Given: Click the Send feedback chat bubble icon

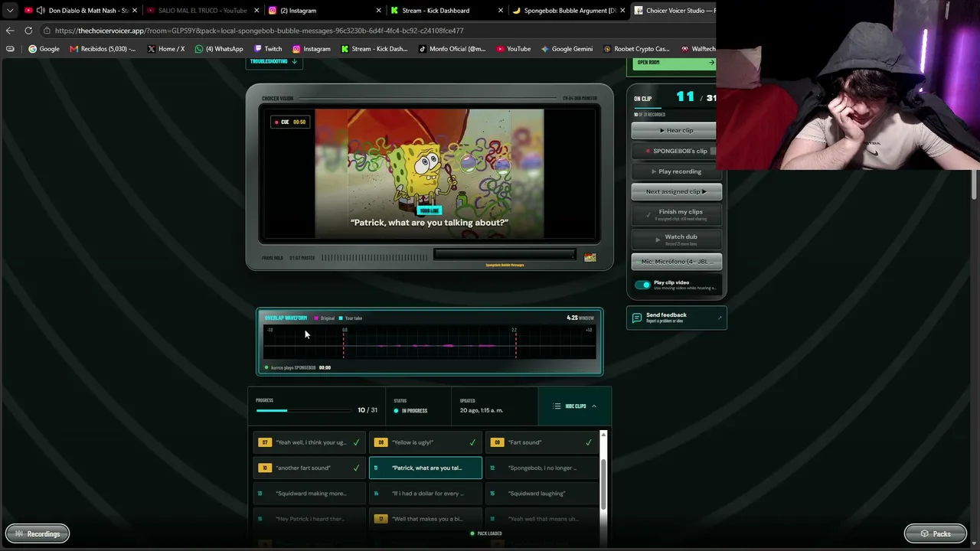Looking at the screenshot, I should (x=637, y=318).
